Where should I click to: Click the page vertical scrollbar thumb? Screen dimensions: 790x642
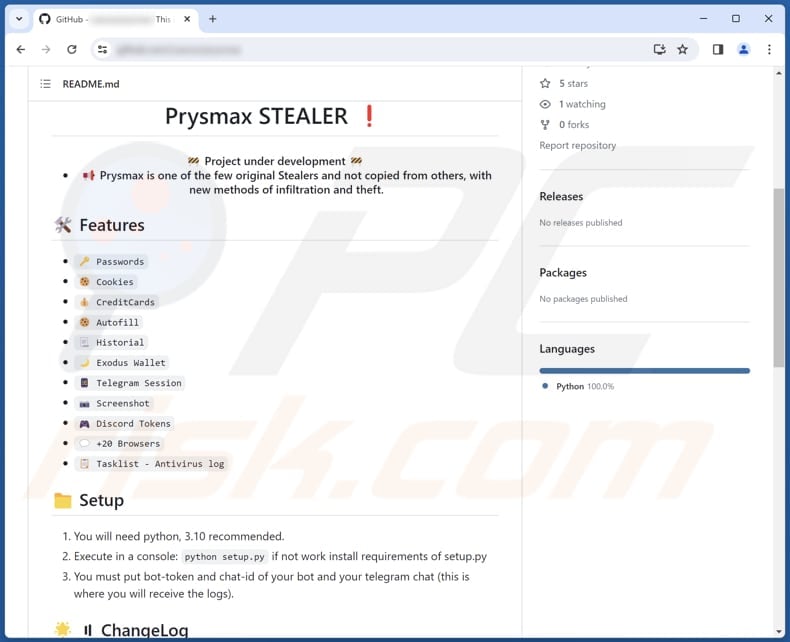(779, 277)
